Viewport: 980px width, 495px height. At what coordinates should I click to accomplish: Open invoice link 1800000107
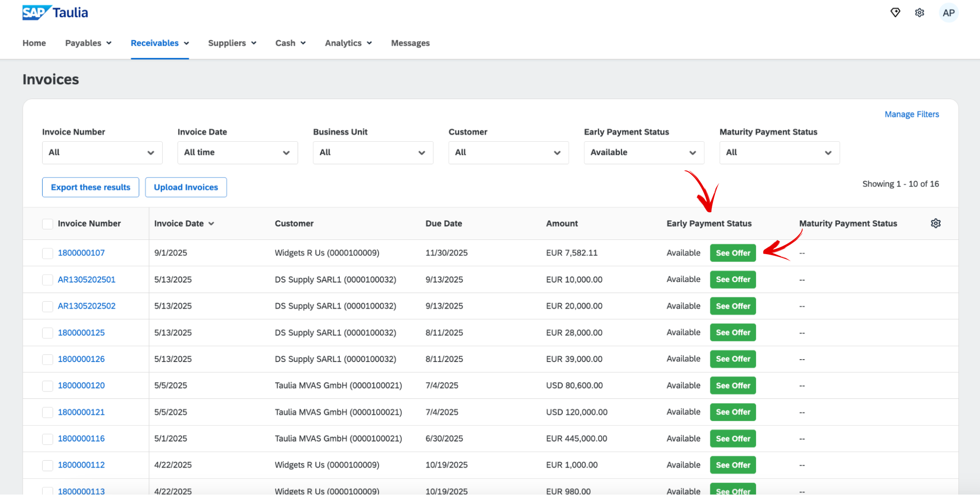[x=81, y=253]
